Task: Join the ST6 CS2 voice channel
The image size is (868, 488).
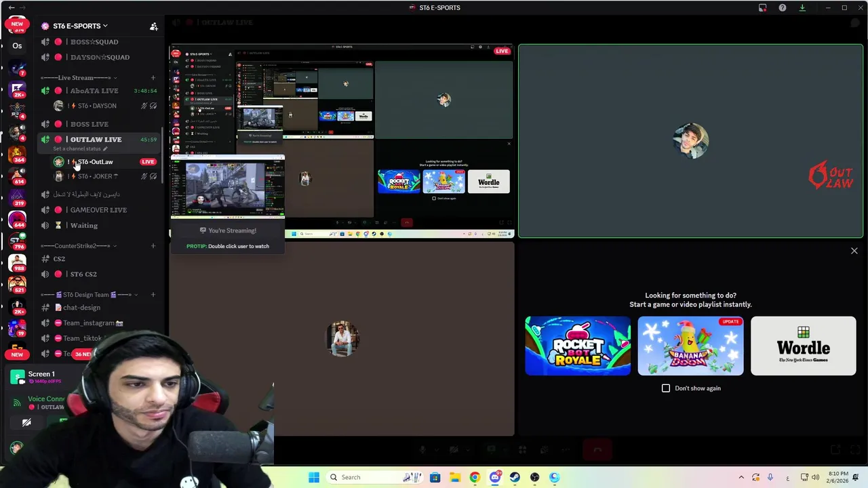Action: coord(99,274)
